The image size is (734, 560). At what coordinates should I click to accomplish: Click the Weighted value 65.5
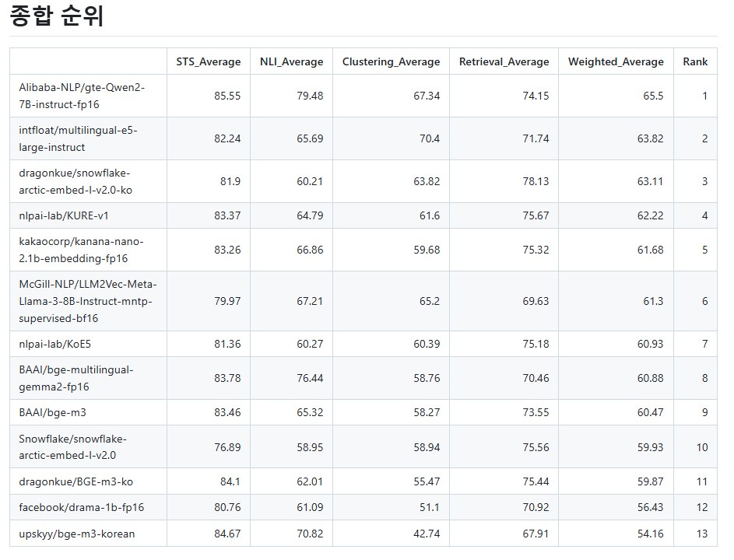tap(653, 96)
